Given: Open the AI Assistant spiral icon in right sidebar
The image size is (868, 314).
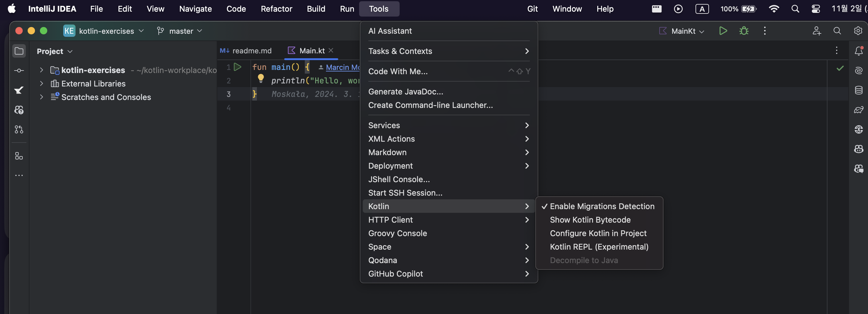Looking at the screenshot, I should pos(858,70).
